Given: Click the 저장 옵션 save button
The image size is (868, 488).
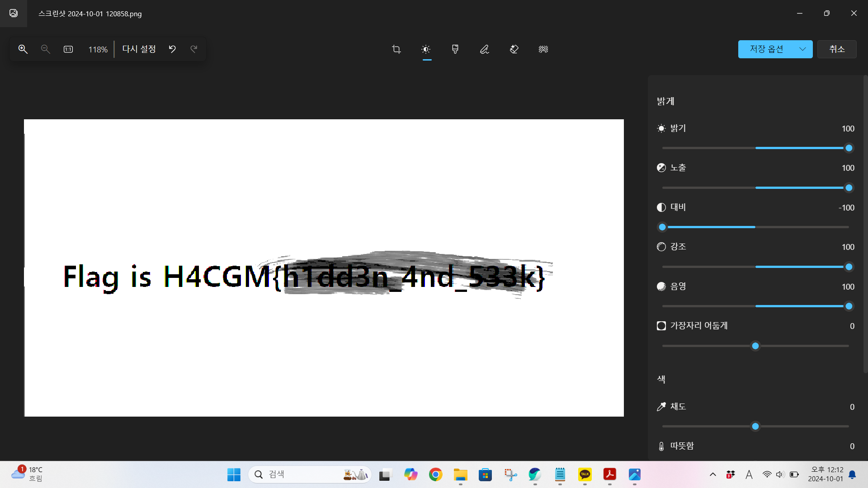Looking at the screenshot, I should click(767, 49).
